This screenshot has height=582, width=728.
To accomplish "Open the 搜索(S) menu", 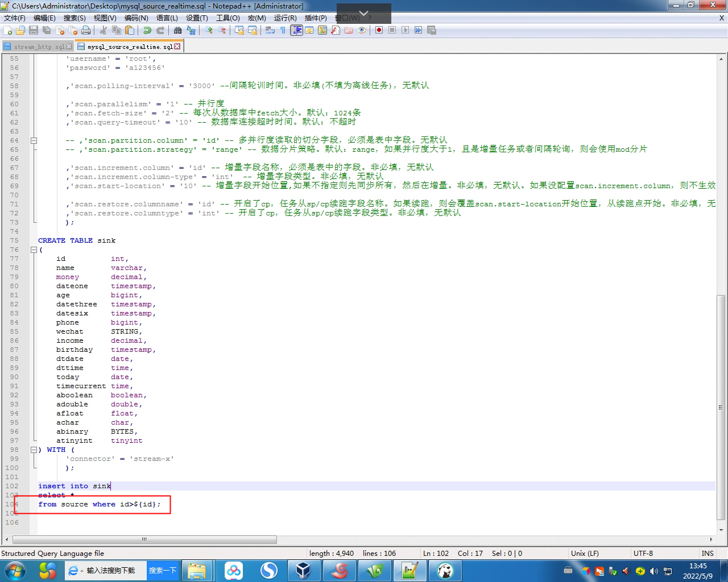I will [75, 18].
